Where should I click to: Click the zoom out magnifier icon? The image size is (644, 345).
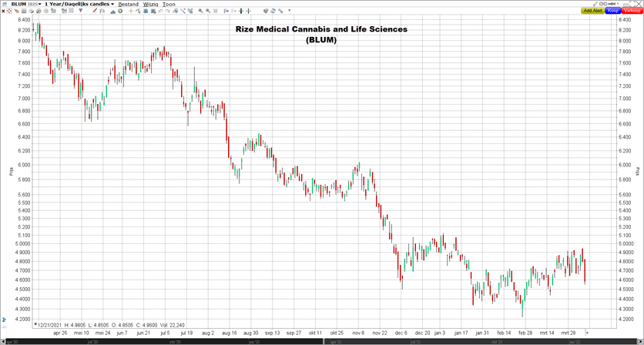[x=208, y=11]
